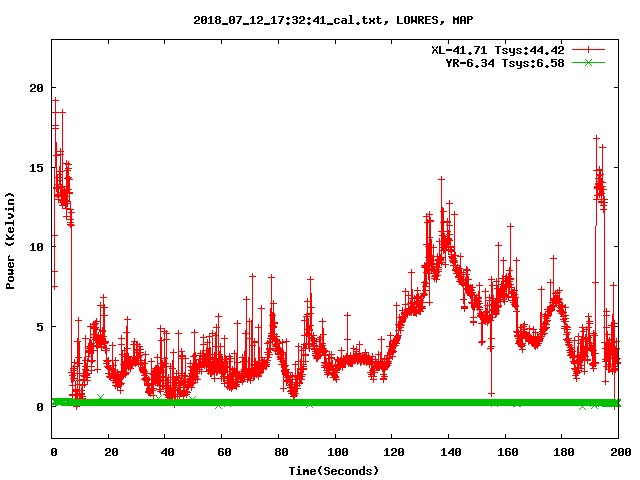Click the y-axis tick value 5

[x=40, y=327]
